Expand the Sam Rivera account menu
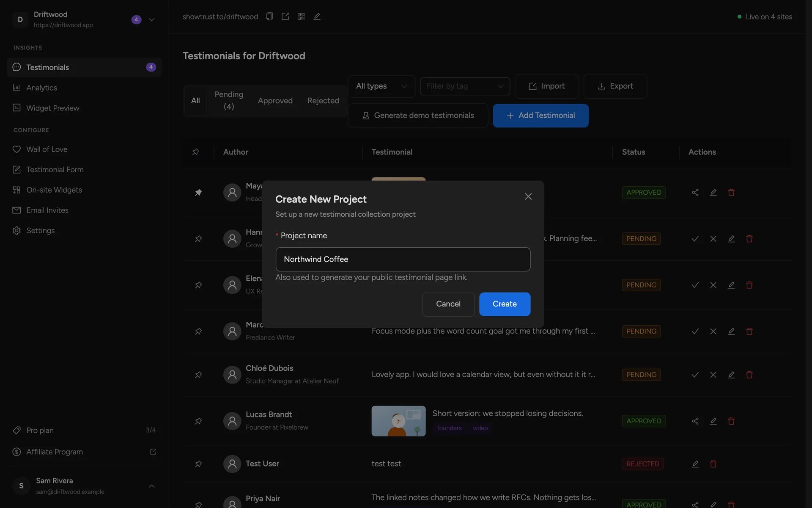The width and height of the screenshot is (812, 508). tap(152, 486)
